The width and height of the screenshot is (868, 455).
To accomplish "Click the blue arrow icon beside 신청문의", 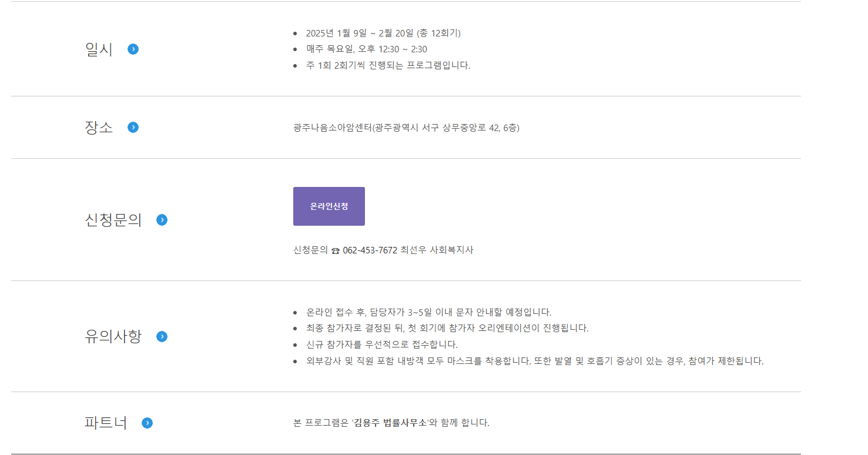I will click(162, 220).
